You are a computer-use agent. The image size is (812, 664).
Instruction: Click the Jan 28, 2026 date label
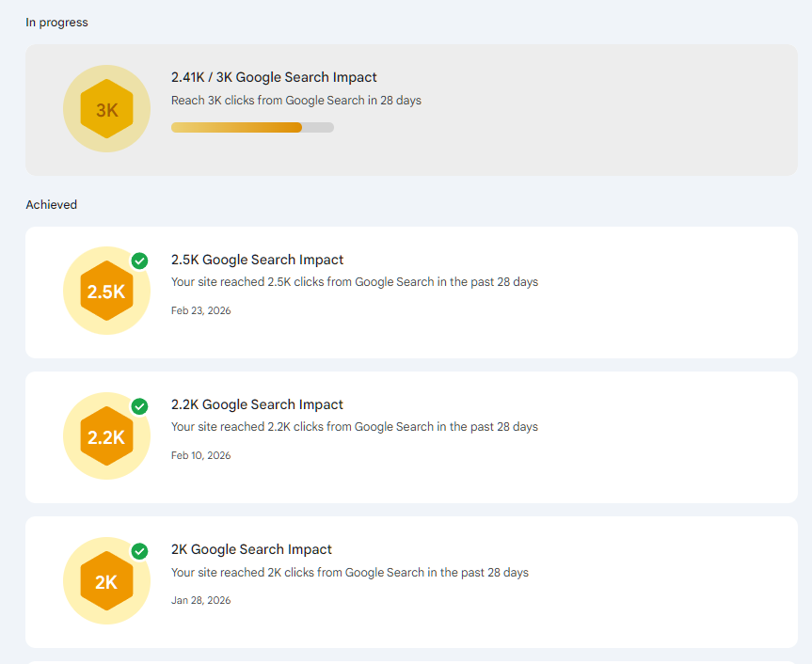[200, 600]
